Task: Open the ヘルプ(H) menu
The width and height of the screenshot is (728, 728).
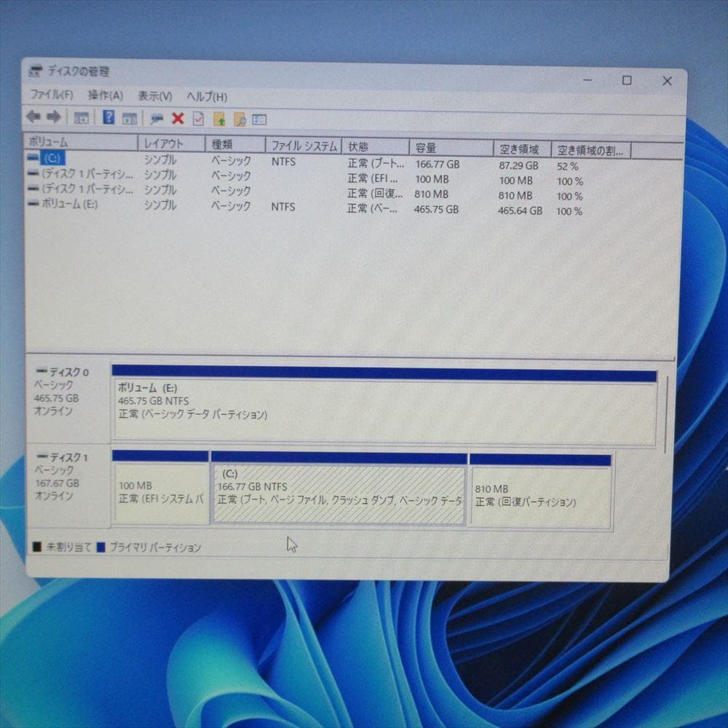Action: (207, 96)
